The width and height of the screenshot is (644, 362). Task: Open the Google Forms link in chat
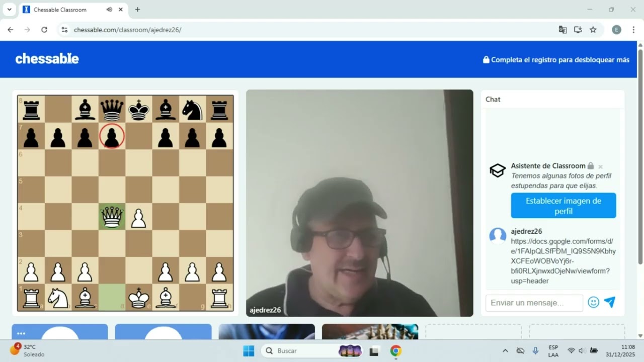click(563, 261)
